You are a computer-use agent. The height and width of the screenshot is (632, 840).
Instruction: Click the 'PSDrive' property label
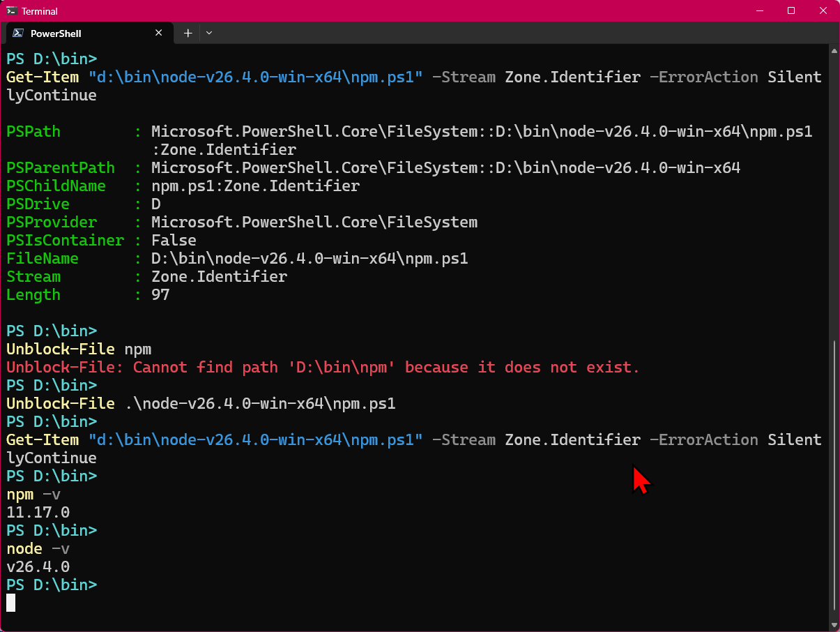coord(38,204)
